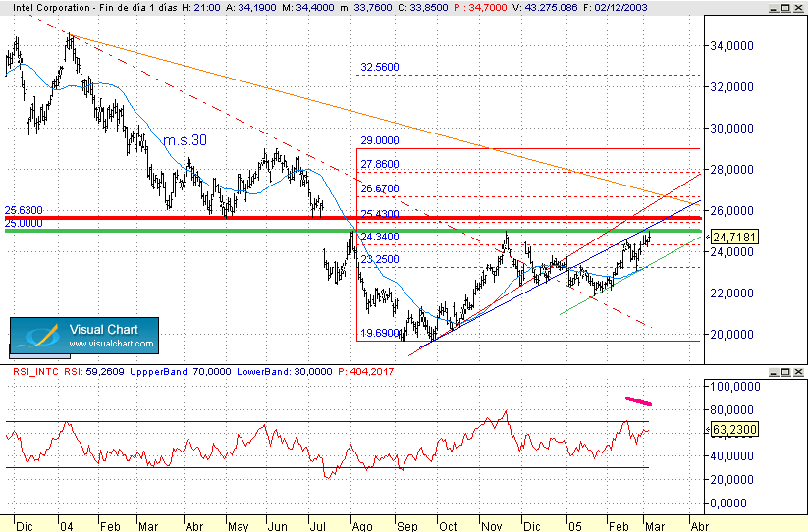808x532 pixels.
Task: Click the 63,2300 RSI value tag
Action: (734, 430)
